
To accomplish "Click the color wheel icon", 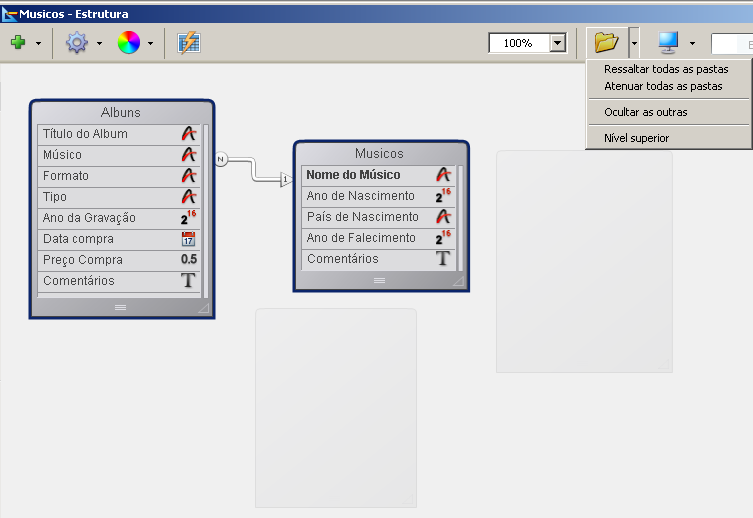I will (128, 43).
